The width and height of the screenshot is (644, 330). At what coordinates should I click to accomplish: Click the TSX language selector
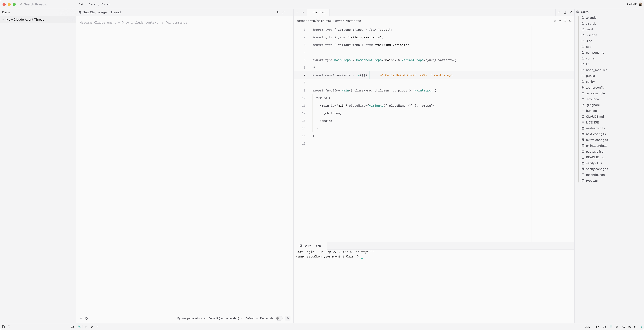[597, 326]
